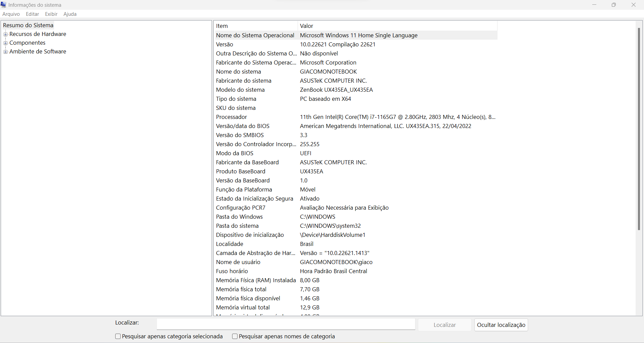Tick Pesquisar apenas nomes de categoria checkbox
644x343 pixels.
235,336
